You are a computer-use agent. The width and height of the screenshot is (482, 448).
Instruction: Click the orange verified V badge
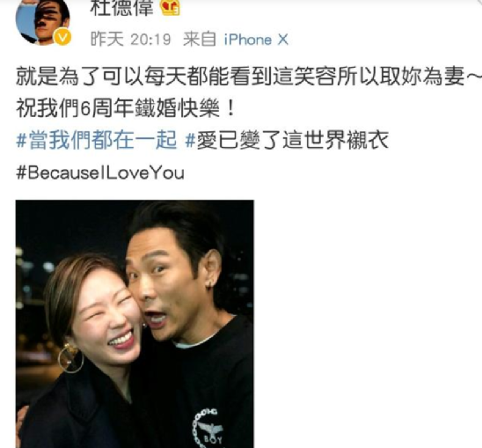pos(62,37)
